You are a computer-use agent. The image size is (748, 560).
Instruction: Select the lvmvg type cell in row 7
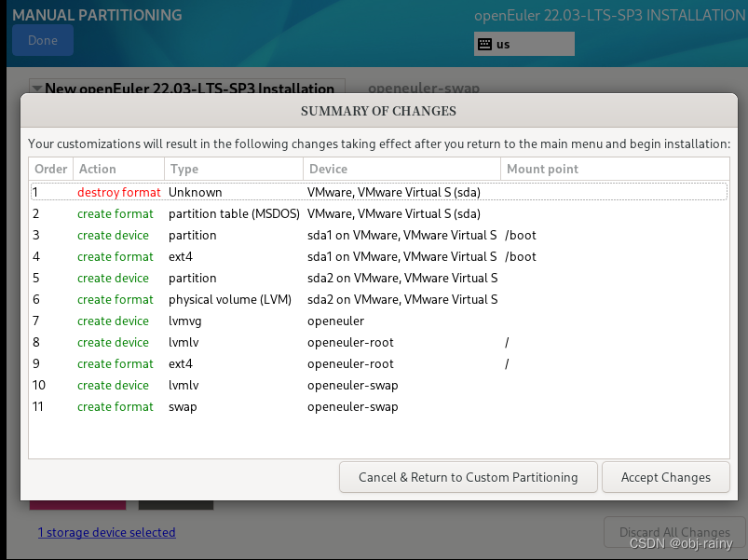(x=185, y=321)
